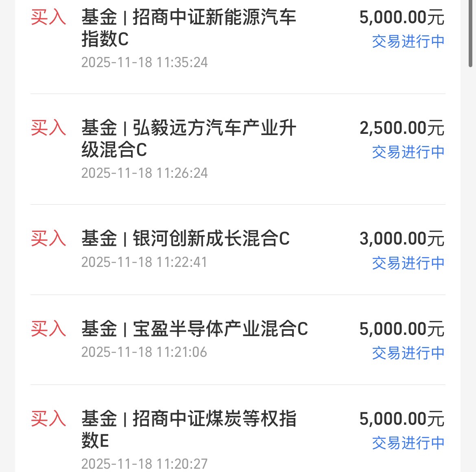
Task: Click the 买入 label for 招商中证新能源汽车
Action: 48,17
